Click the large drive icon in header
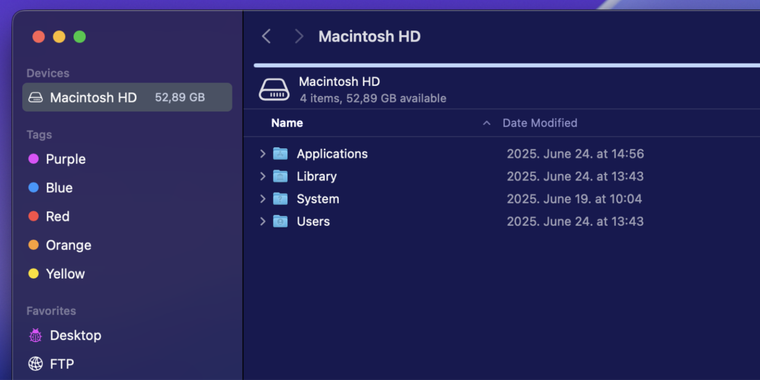The width and height of the screenshot is (760, 380). (274, 89)
